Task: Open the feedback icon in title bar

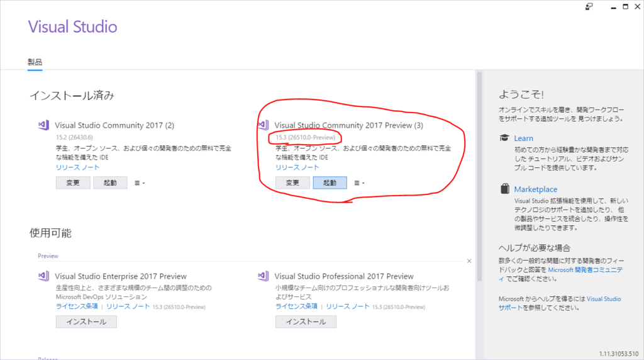Action: [589, 6]
